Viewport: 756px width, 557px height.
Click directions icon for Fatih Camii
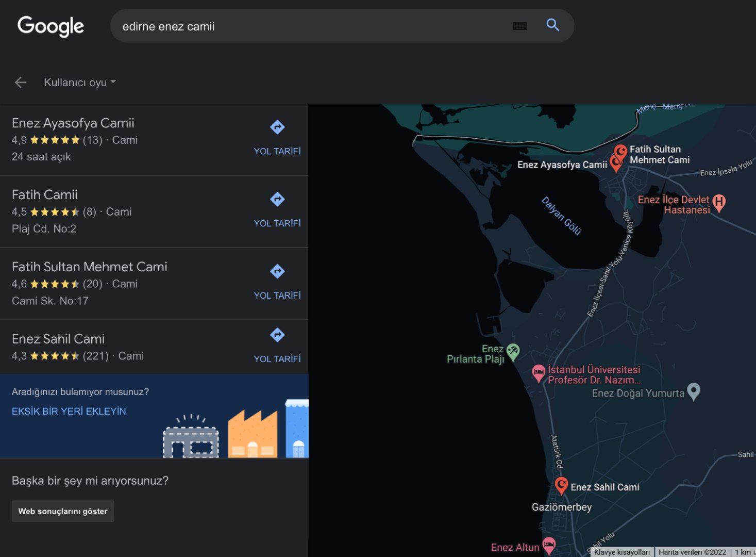coord(277,199)
